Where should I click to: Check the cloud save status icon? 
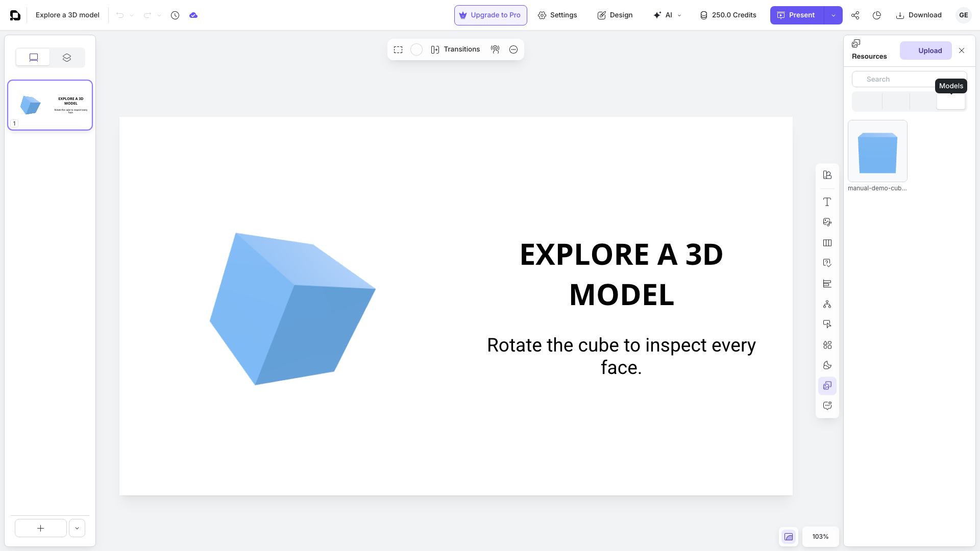point(193,15)
